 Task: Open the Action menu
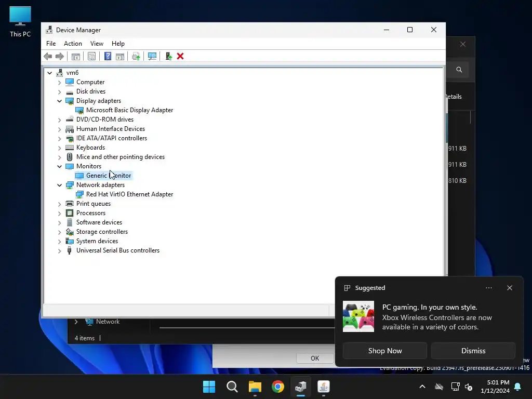73,44
